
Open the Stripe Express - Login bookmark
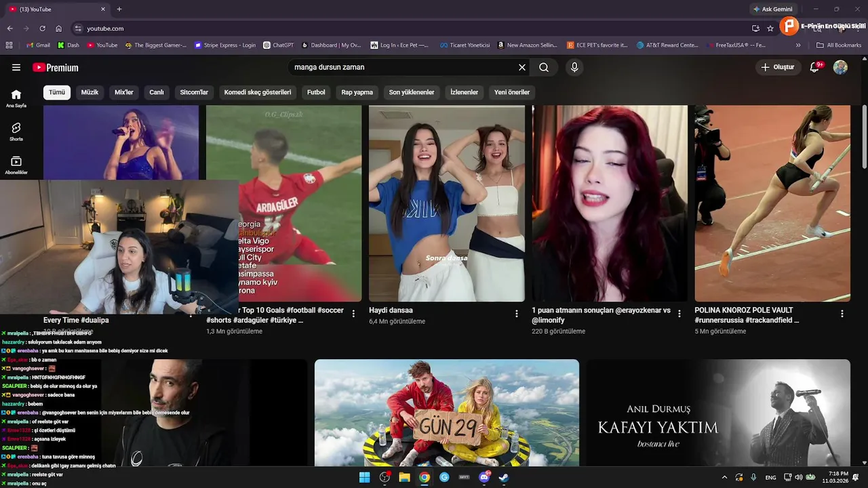[x=225, y=45]
